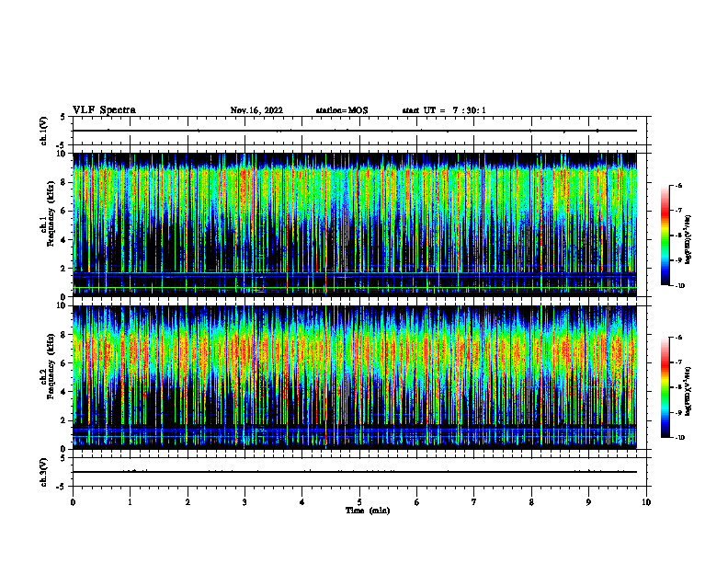Select the date text "Nov.16, 2022"
This screenshot has height=563, width=728.
pyautogui.click(x=256, y=110)
